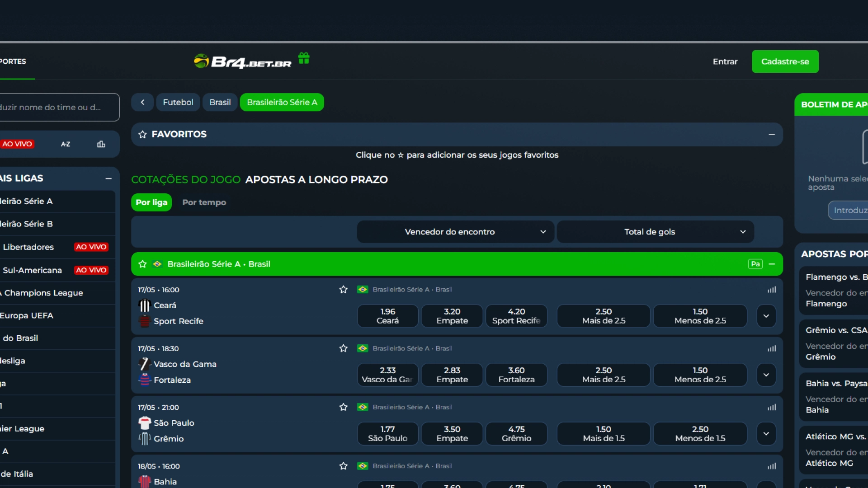This screenshot has height=488, width=868.
Task: Bet on Fortaleza at 3.60
Action: click(x=516, y=375)
